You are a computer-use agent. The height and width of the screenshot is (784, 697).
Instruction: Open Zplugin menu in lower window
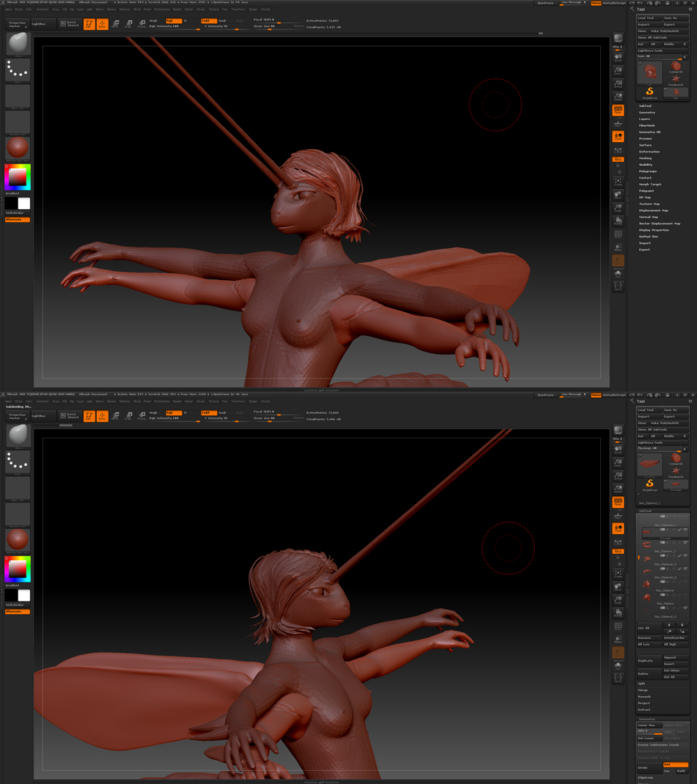pyautogui.click(x=253, y=401)
